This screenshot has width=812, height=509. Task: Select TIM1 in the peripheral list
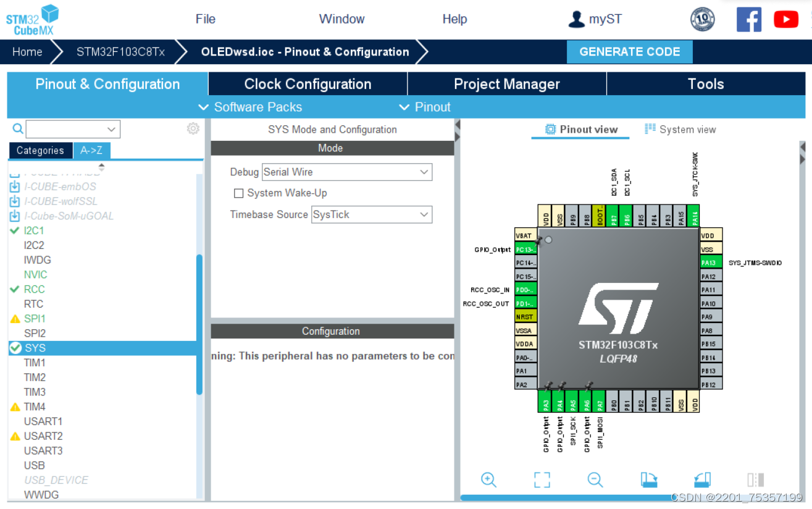click(x=35, y=363)
